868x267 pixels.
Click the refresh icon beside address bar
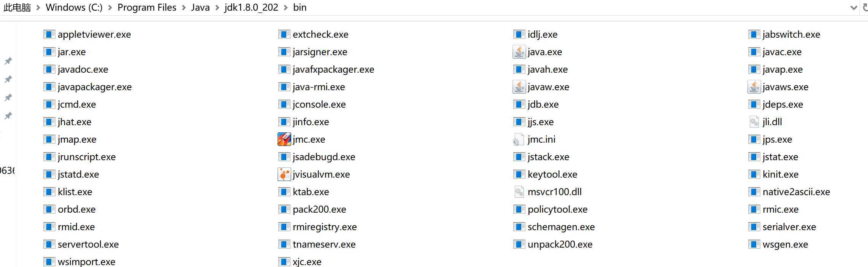(865, 7)
